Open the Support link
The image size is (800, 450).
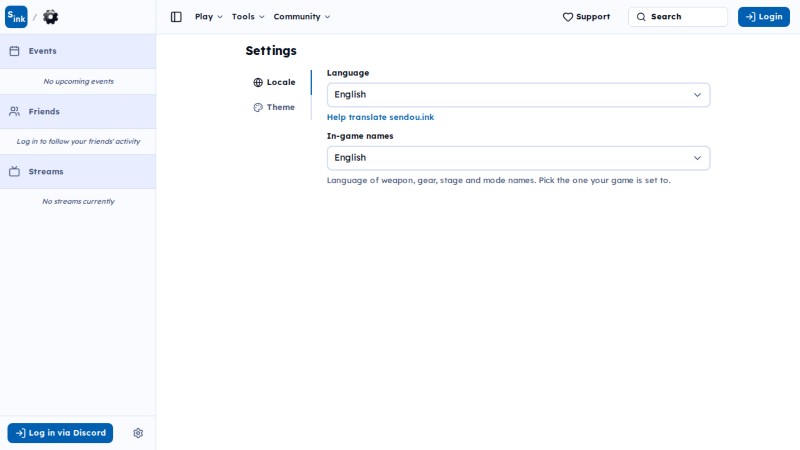[586, 17]
